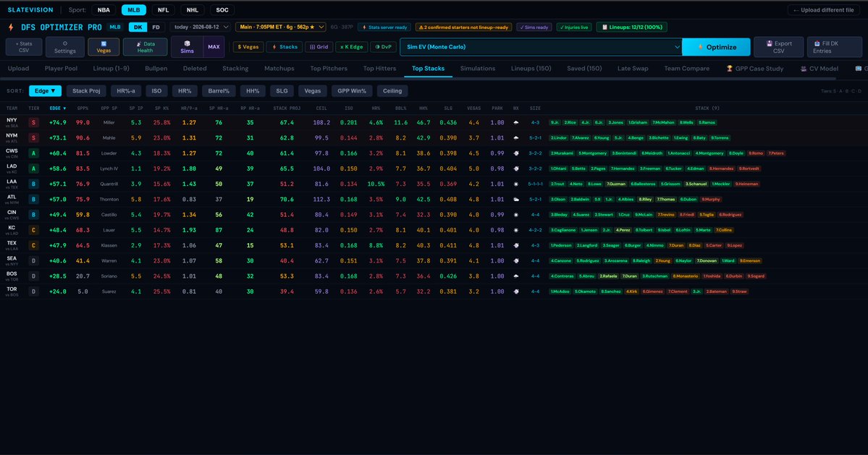Sort by Barrel%
This screenshot has width=868, height=455.
[x=219, y=90]
